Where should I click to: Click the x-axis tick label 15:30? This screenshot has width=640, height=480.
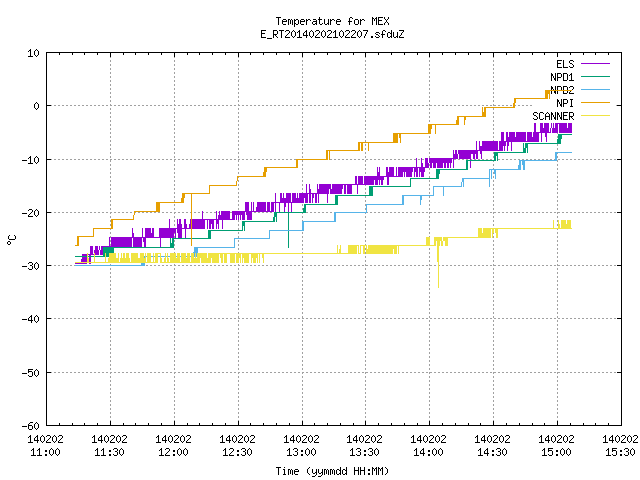(x=620, y=452)
